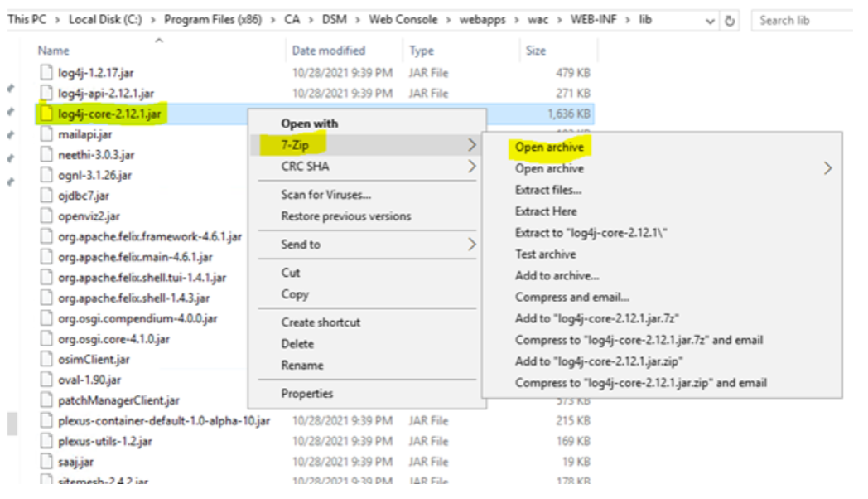Click the org.apache.felix.framework-4.6.1.jar file icon
Image resolution: width=868 pixels, height=499 pixels.
[x=46, y=236]
